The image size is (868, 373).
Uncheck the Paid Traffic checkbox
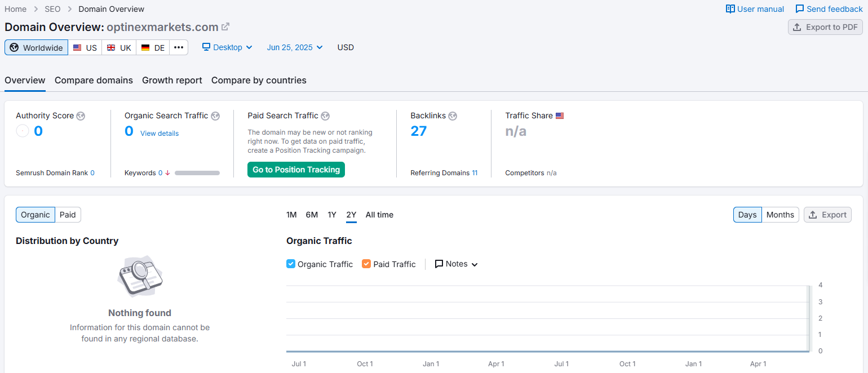(366, 264)
